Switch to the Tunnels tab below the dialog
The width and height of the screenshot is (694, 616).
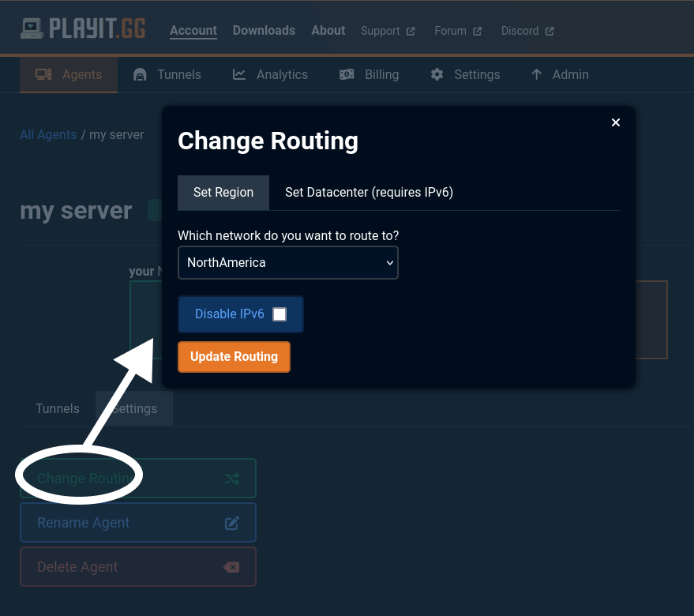click(57, 408)
